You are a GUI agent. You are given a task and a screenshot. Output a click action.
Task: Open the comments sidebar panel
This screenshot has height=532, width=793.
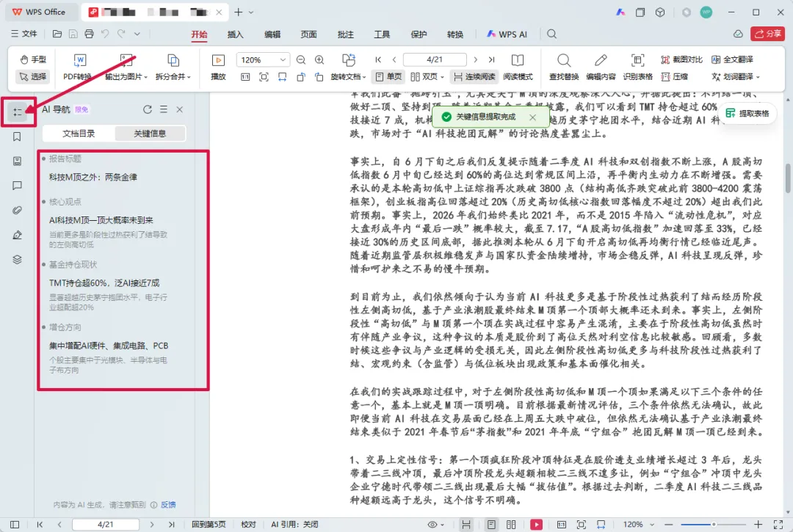17,186
